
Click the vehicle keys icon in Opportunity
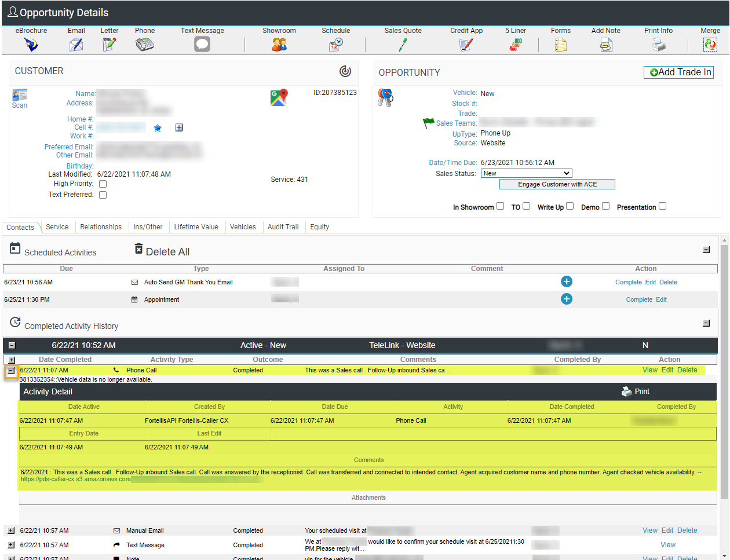(x=385, y=97)
